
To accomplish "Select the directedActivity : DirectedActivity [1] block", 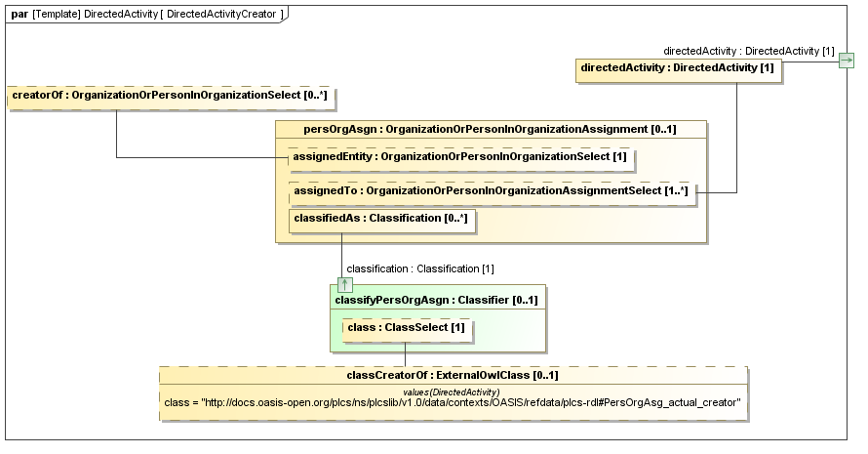I will [679, 68].
